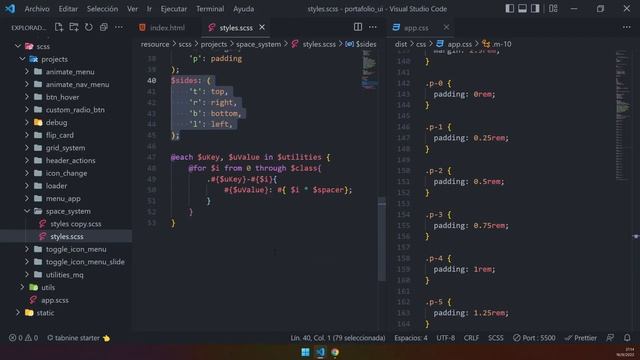Expand the animate_nav_menu folder
Image resolution: width=640 pixels, height=360 pixels.
[x=27, y=84]
